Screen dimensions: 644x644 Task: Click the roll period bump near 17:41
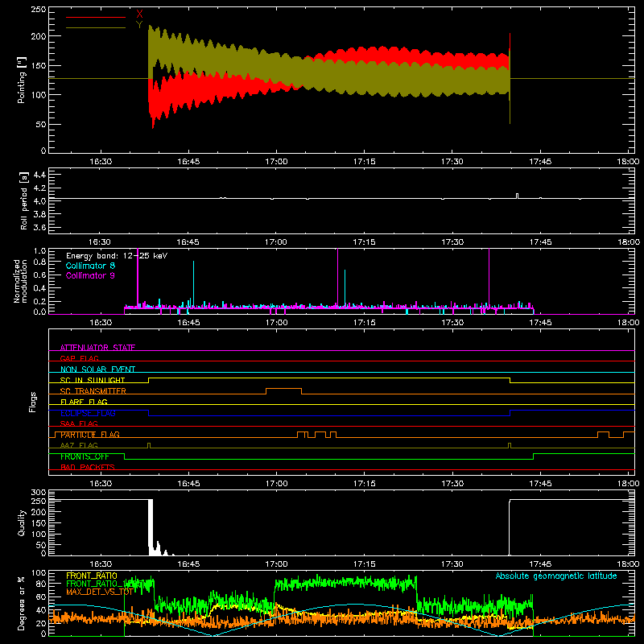tap(517, 196)
